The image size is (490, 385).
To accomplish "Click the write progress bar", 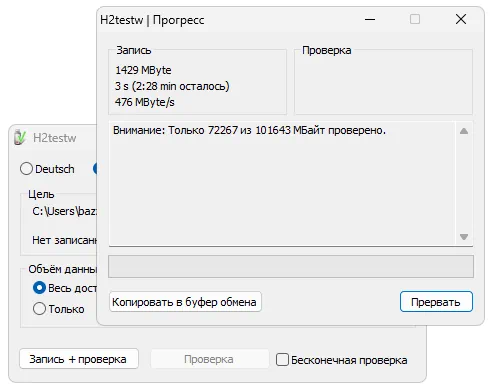I will click(291, 266).
